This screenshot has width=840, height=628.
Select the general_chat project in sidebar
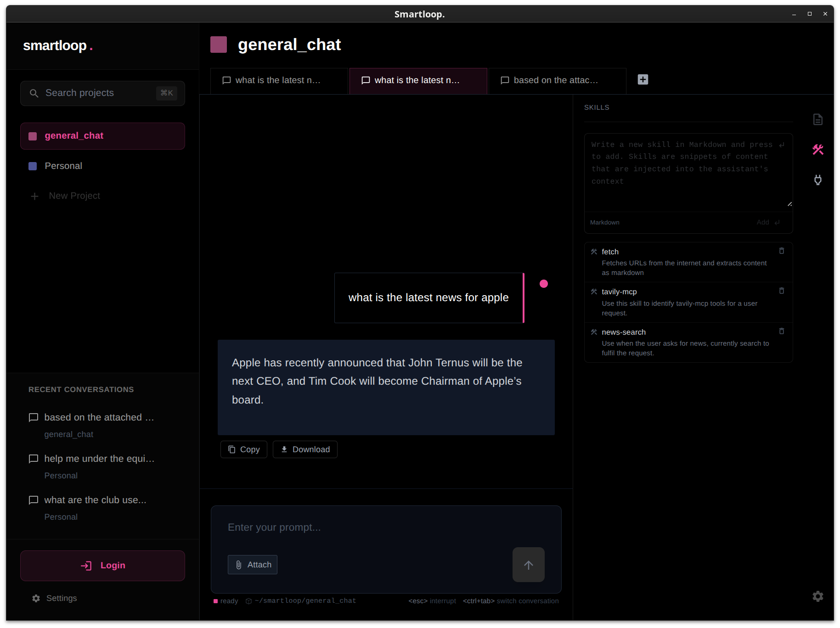102,136
